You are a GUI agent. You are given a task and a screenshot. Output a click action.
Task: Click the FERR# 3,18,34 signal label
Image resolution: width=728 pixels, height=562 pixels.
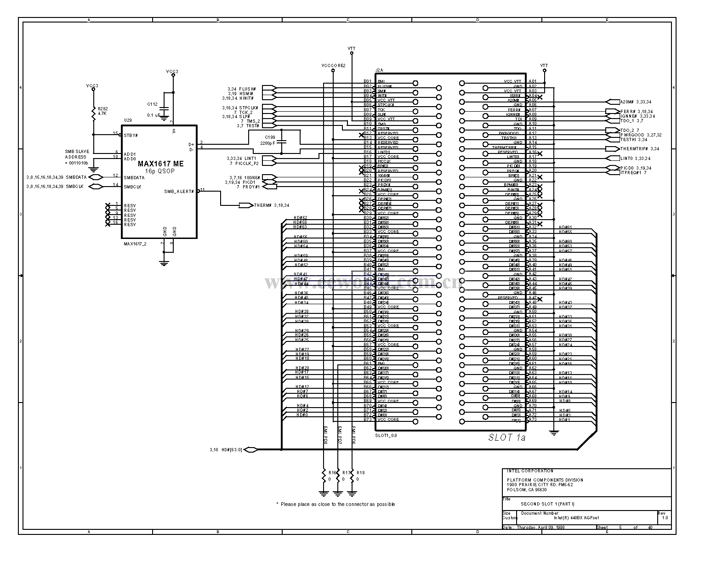pyautogui.click(x=636, y=112)
